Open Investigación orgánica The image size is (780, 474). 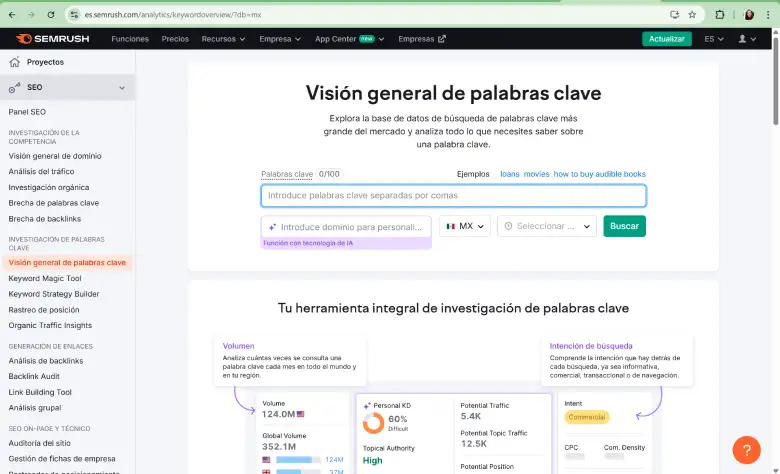click(49, 187)
